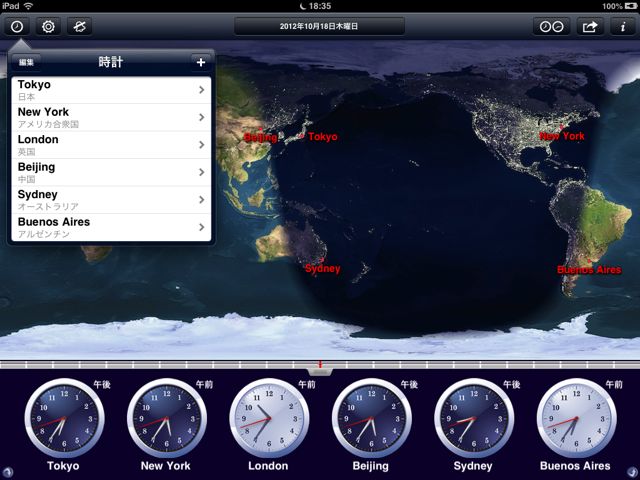The image size is (640, 480).
Task: Open the clocks list icon
Action: coord(17,27)
